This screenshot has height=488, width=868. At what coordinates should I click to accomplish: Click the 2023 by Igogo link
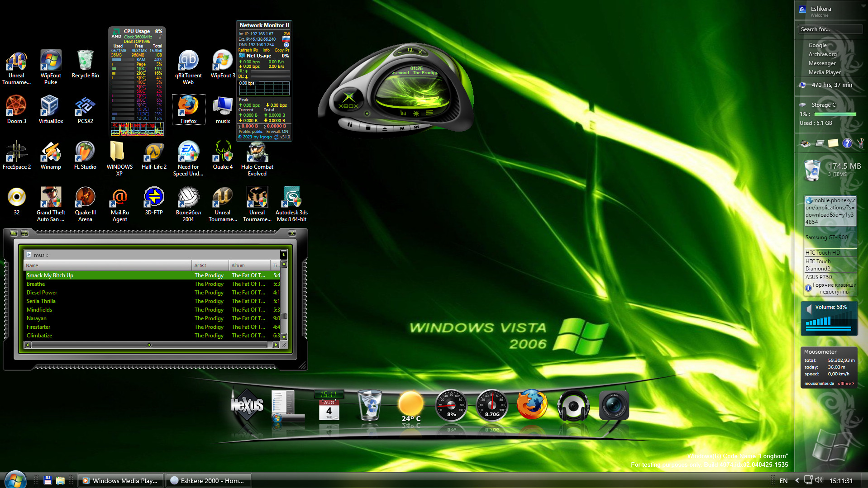pos(255,137)
